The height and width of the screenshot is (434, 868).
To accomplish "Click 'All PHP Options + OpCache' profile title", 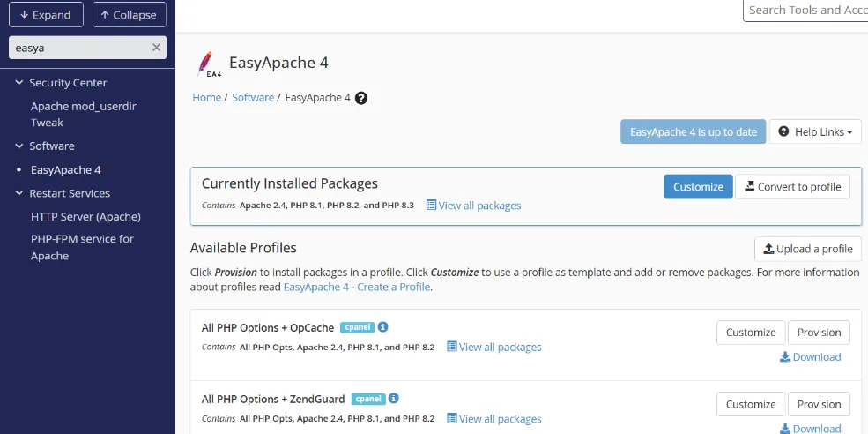I will coord(268,328).
